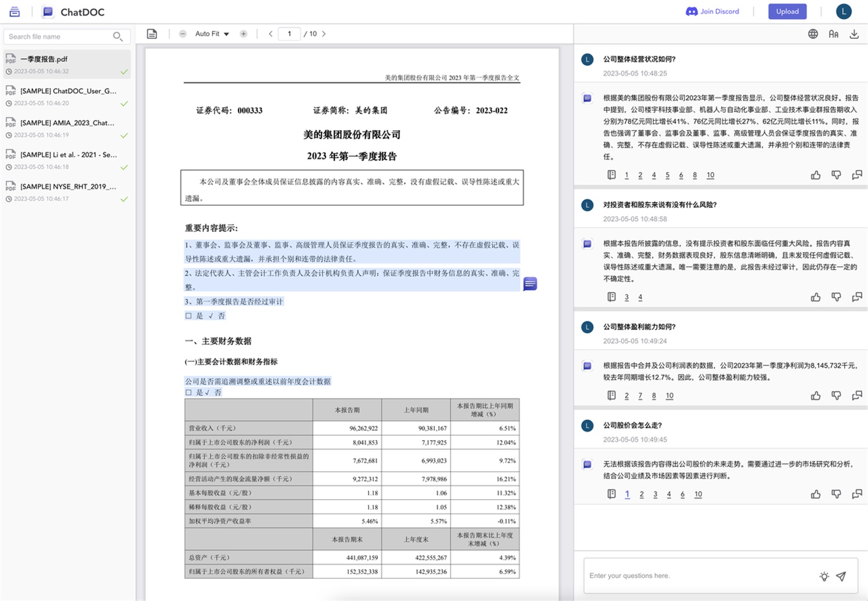
Task: Open the comment icon on the risk answer
Action: (857, 297)
